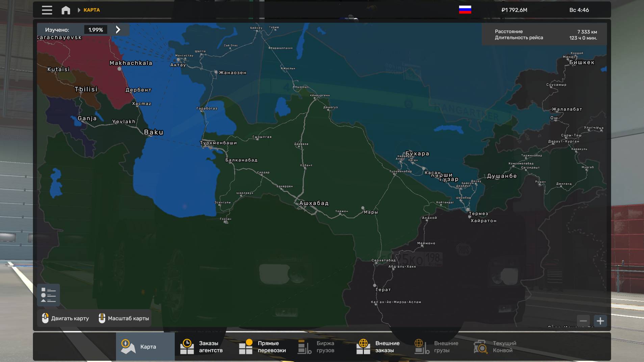
Task: Click the Russian flag icon
Action: [x=465, y=10]
